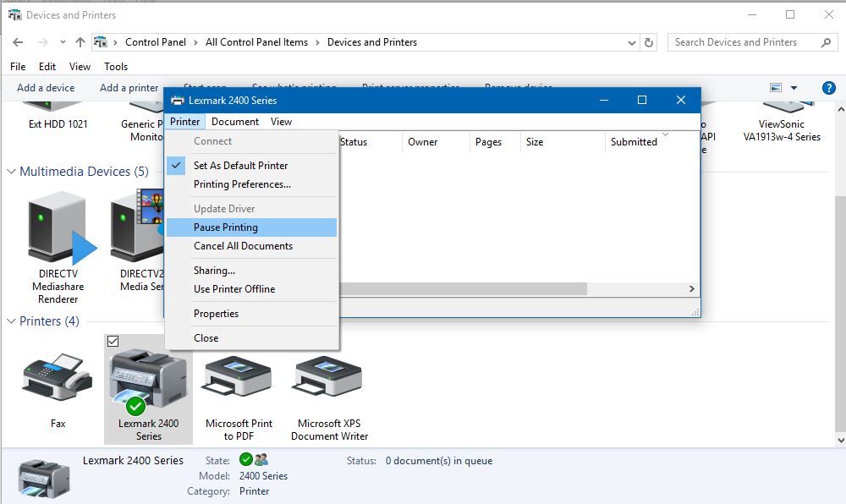Click the vertical scrollbar down arrow
The image size is (846, 504).
tap(841, 440)
